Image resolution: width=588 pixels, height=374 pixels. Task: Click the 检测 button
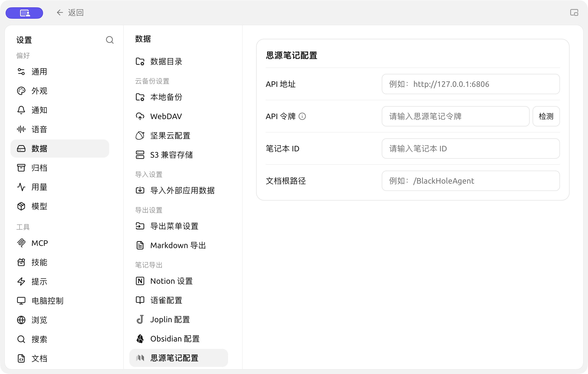click(x=546, y=116)
